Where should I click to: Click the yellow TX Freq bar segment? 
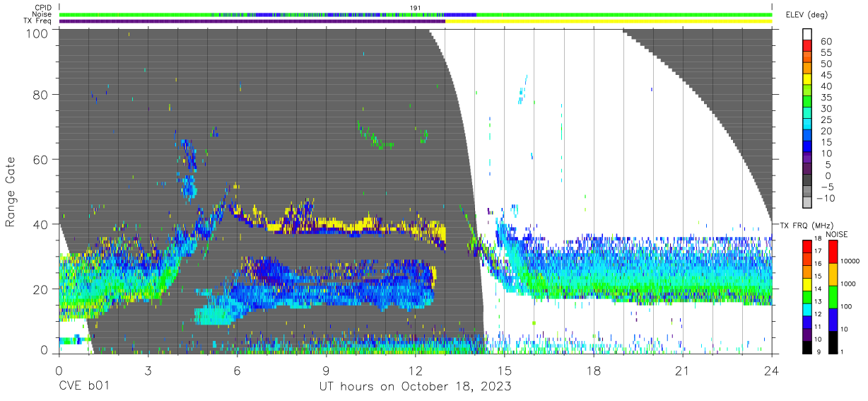point(609,21)
